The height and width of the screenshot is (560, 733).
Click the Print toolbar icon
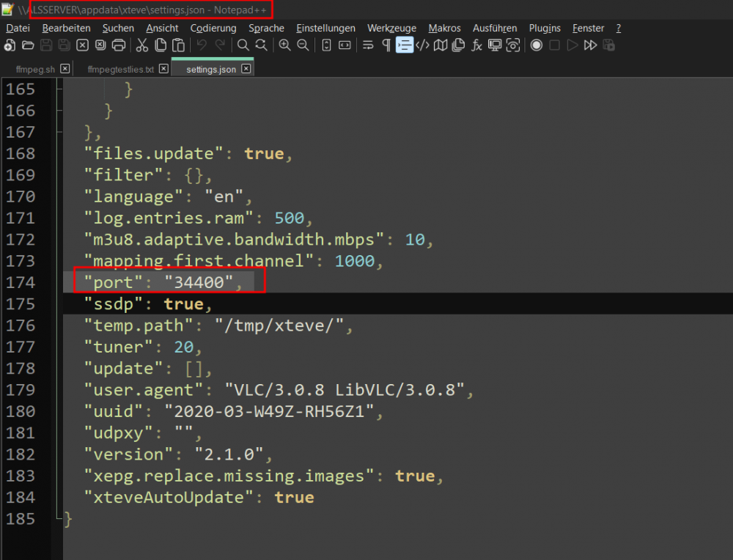pos(119,45)
